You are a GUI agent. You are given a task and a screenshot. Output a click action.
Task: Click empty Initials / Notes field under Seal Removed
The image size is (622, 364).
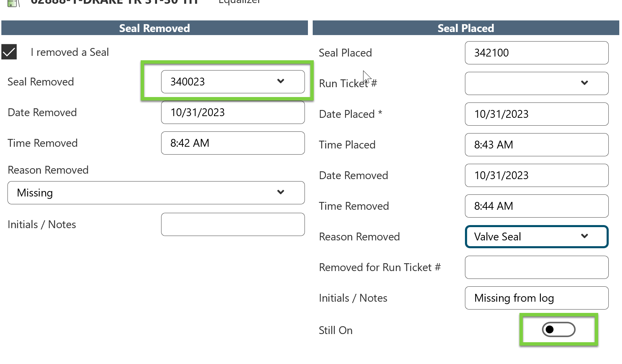coord(233,224)
